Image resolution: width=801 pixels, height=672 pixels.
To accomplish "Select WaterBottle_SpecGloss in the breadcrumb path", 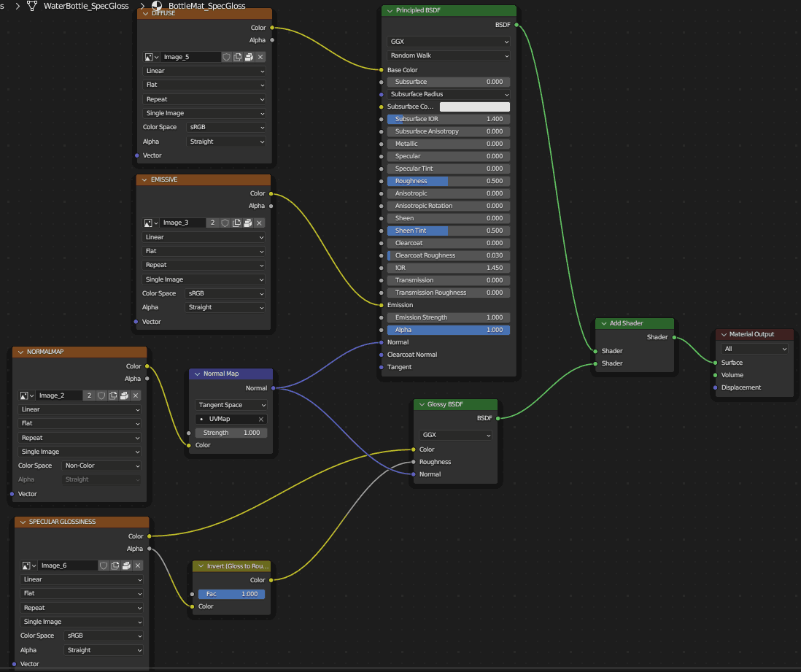I will pos(86,6).
